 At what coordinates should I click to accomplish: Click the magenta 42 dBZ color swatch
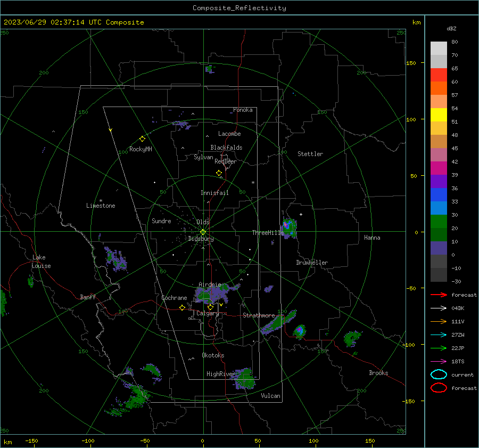coord(439,168)
